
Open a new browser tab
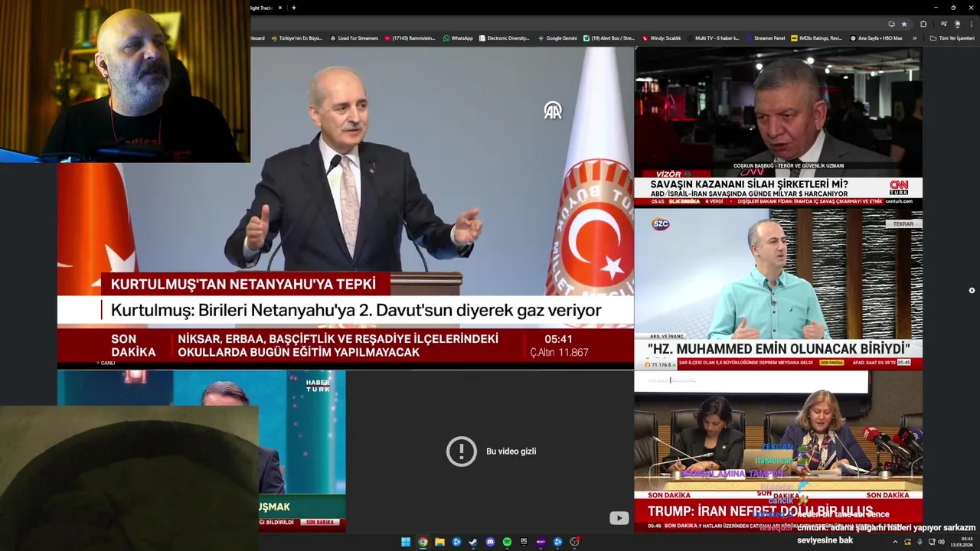[x=294, y=8]
